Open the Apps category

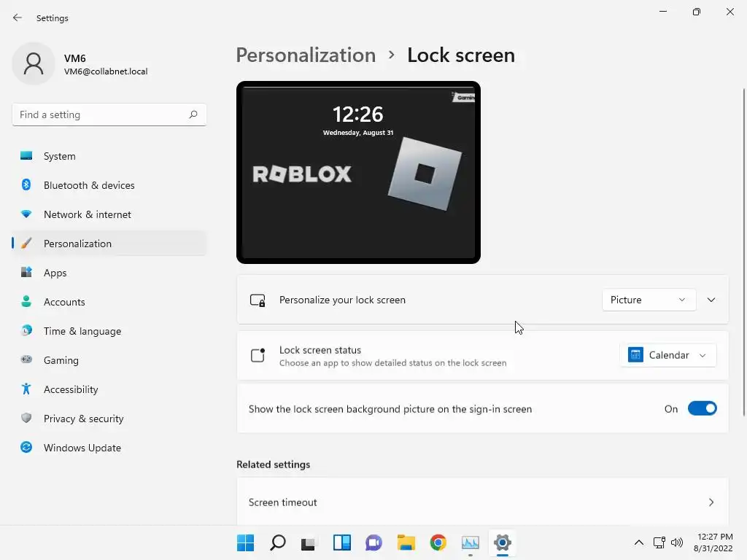click(109, 273)
